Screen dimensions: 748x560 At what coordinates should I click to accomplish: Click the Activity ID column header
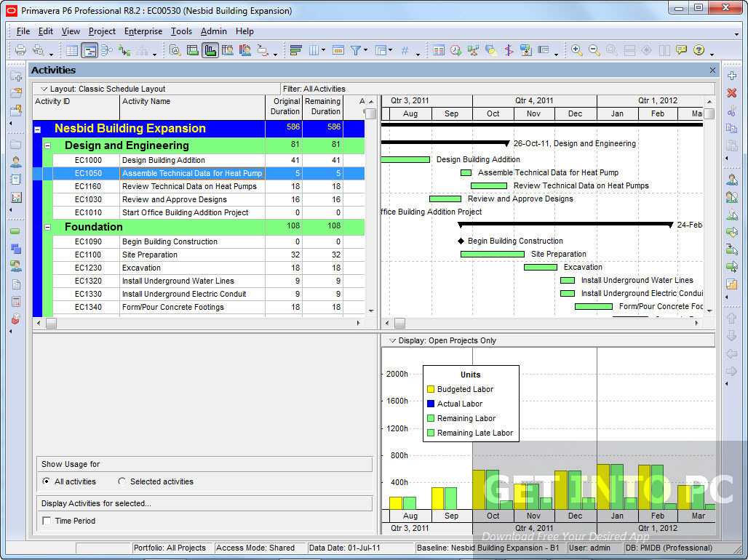pos(76,107)
